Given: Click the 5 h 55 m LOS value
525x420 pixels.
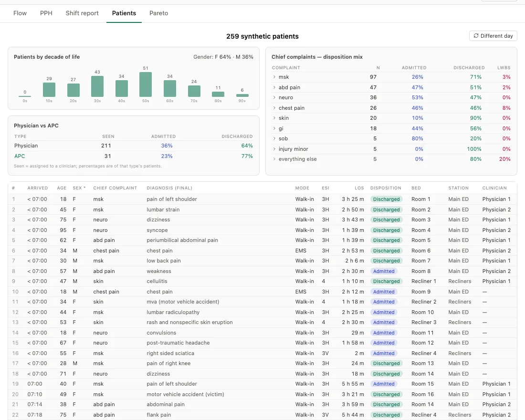Looking at the screenshot, I should [x=353, y=384].
